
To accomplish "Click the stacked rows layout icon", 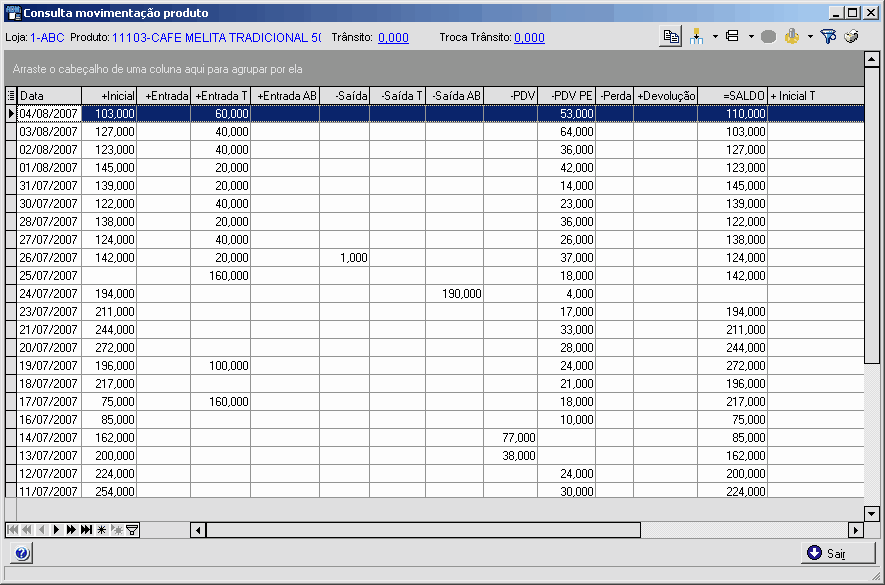I will 733,37.
